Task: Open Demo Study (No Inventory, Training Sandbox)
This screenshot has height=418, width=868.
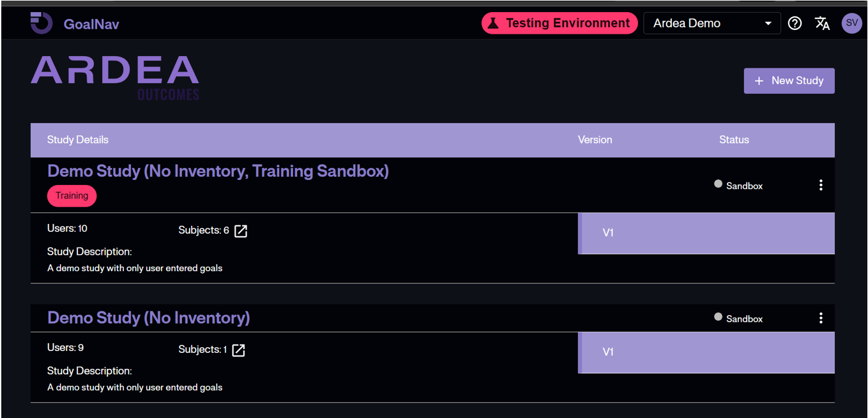Action: [218, 171]
